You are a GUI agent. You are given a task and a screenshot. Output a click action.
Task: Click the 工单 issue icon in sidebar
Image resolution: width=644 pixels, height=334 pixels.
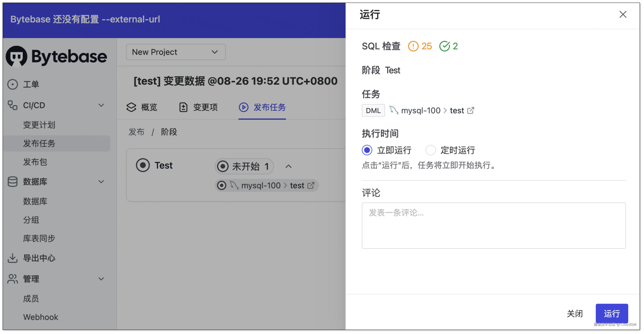[12, 84]
